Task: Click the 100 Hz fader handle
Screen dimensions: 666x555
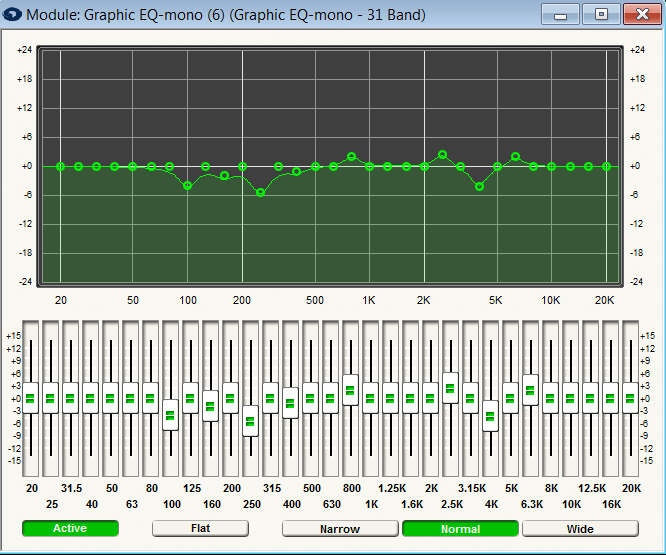Action: [x=170, y=415]
